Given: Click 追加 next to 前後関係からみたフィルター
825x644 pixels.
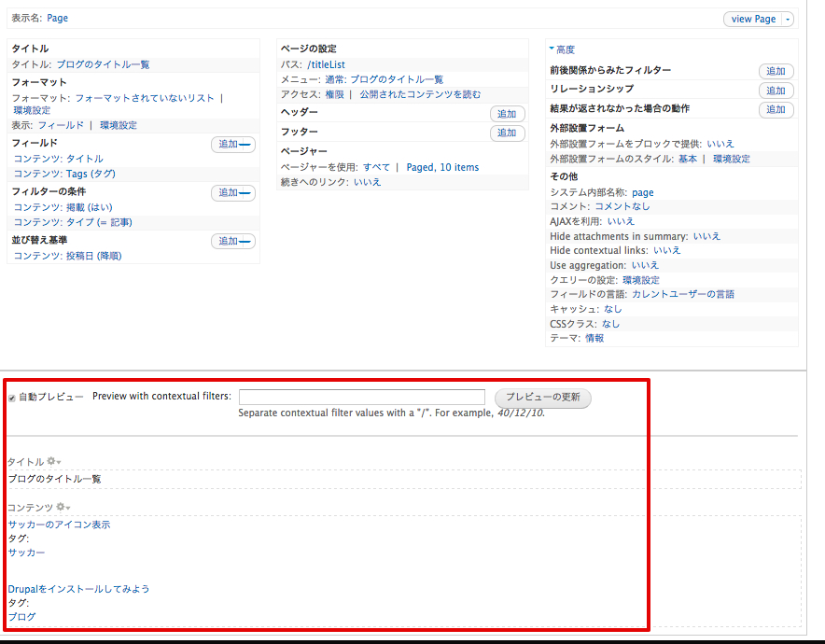Looking at the screenshot, I should tap(776, 71).
